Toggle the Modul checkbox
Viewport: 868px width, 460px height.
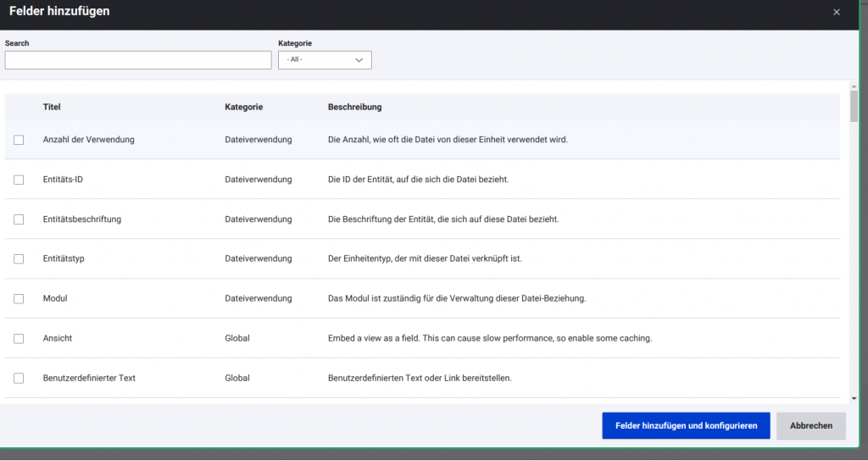click(19, 299)
